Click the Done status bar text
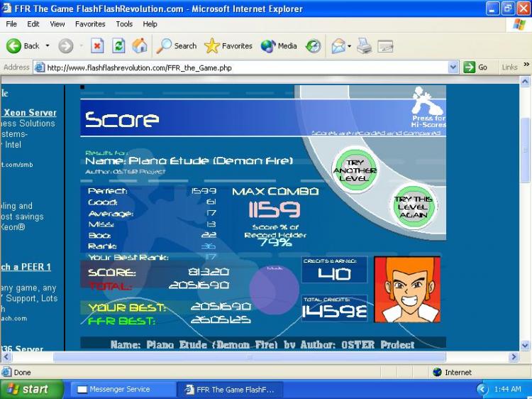The width and height of the screenshot is (532, 399). point(23,372)
